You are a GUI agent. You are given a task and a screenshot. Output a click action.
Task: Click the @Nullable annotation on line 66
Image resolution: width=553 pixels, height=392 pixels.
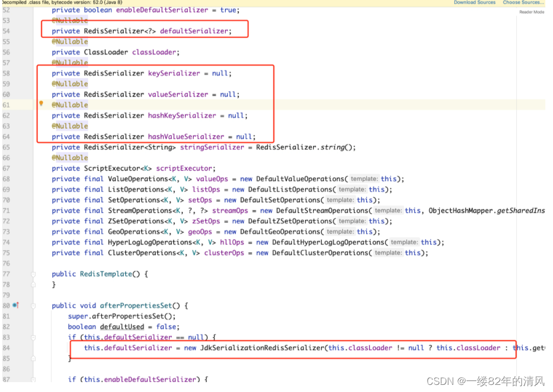70,158
